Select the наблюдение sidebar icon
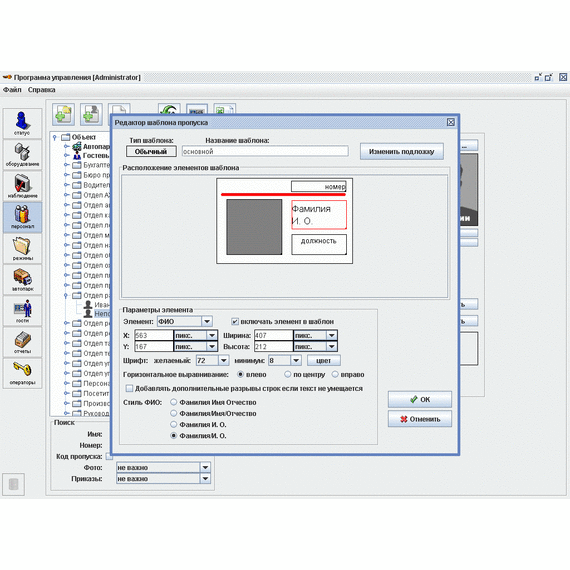This screenshot has height=570, width=570. coord(22,186)
